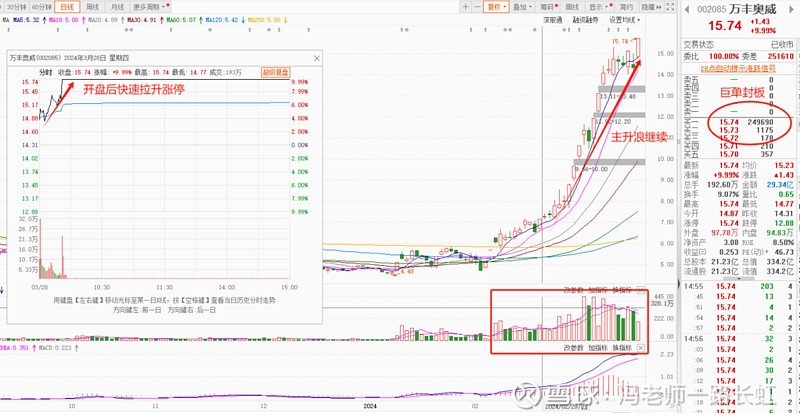
Task: Click MA60:5.07 legend label
Action: pyautogui.click(x=183, y=20)
